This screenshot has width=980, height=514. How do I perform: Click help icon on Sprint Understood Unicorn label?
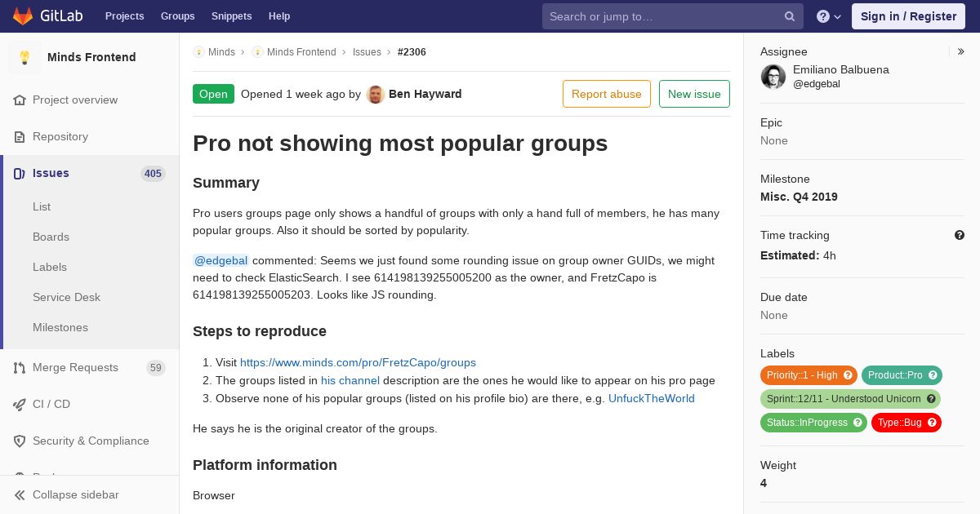tap(931, 399)
